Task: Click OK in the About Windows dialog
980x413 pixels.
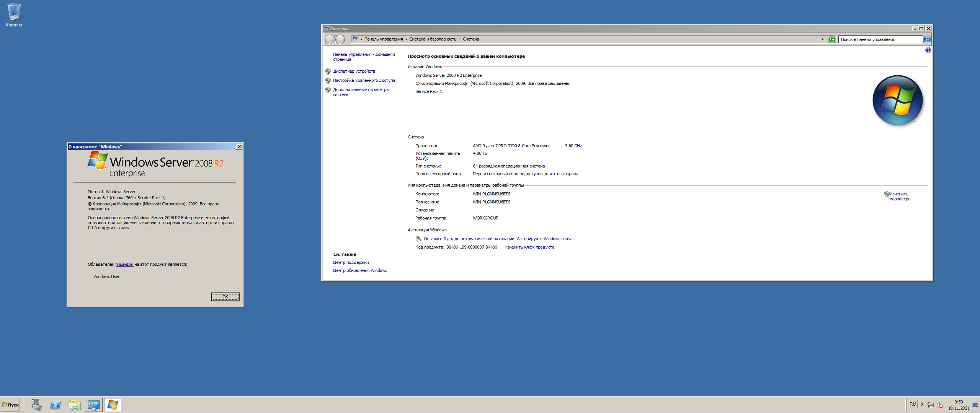Action: click(x=225, y=297)
